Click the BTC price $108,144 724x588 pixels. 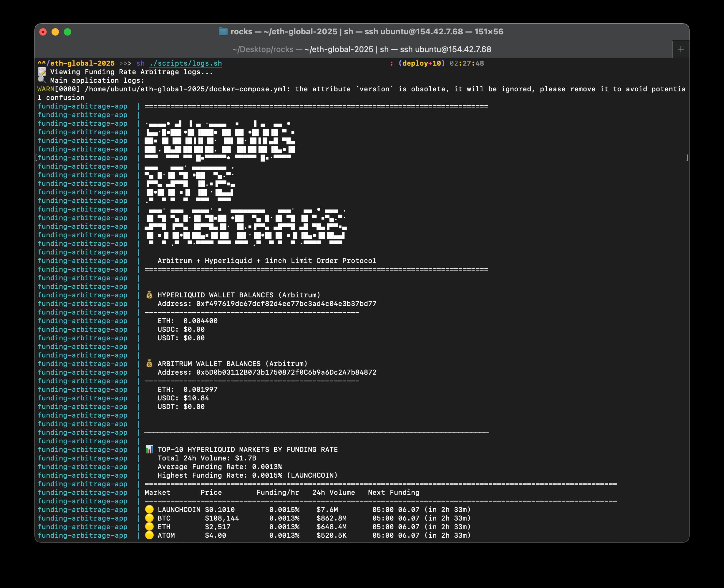pos(222,518)
